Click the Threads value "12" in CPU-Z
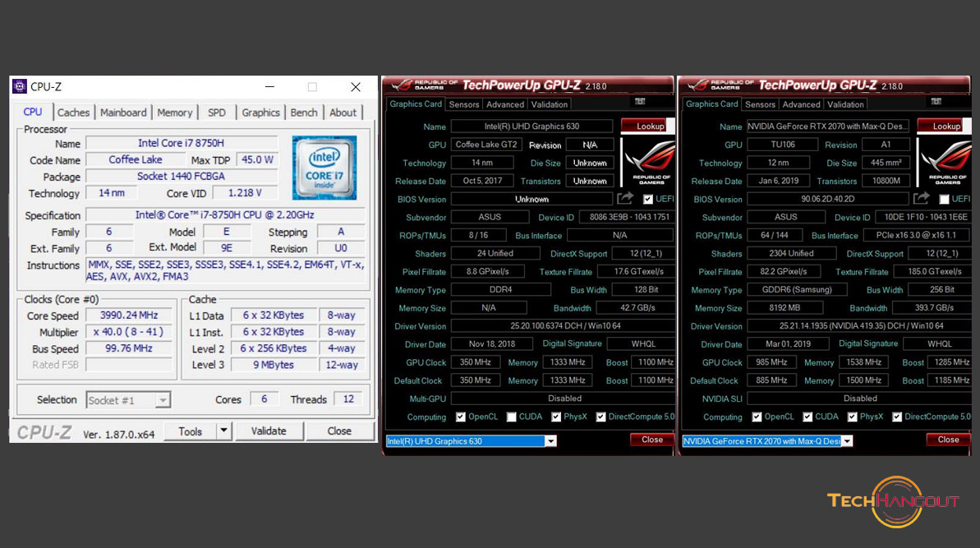This screenshot has width=980, height=548. point(348,399)
